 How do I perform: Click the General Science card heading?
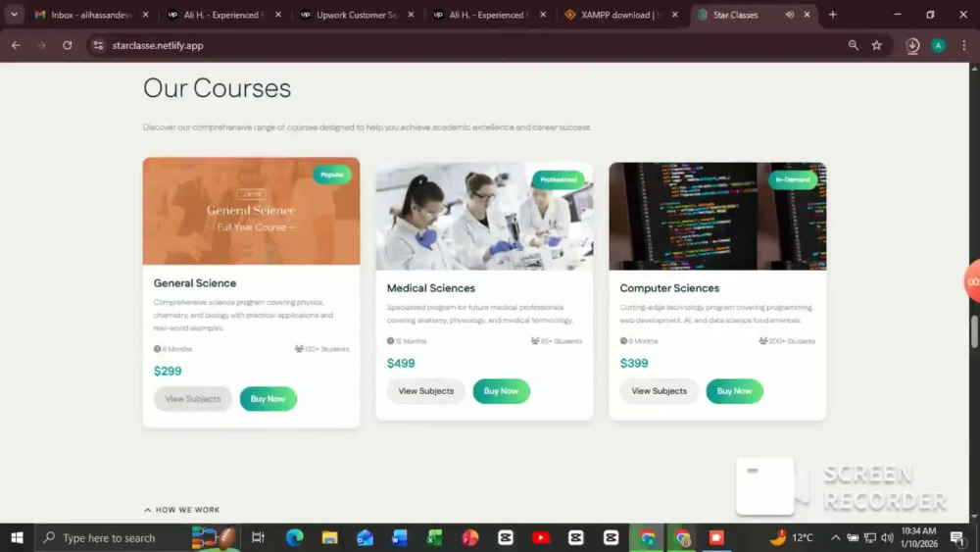click(195, 283)
